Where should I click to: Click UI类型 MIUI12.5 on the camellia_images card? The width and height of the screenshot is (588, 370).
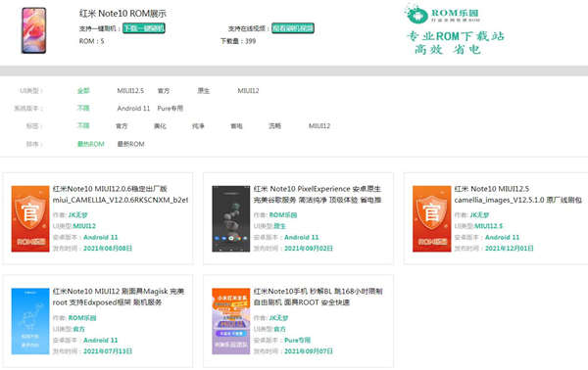pos(489,226)
